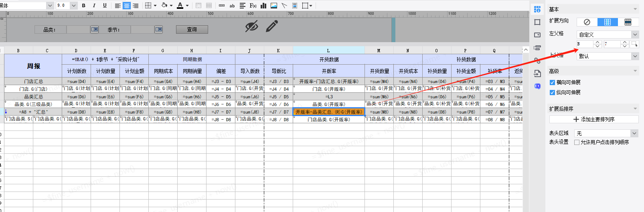Insert a formula with F(x) icon
The image size is (644, 212).
click(x=253, y=6)
